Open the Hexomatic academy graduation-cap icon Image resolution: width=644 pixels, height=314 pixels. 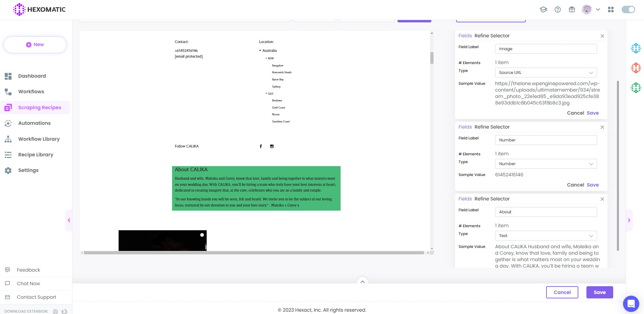(543, 9)
